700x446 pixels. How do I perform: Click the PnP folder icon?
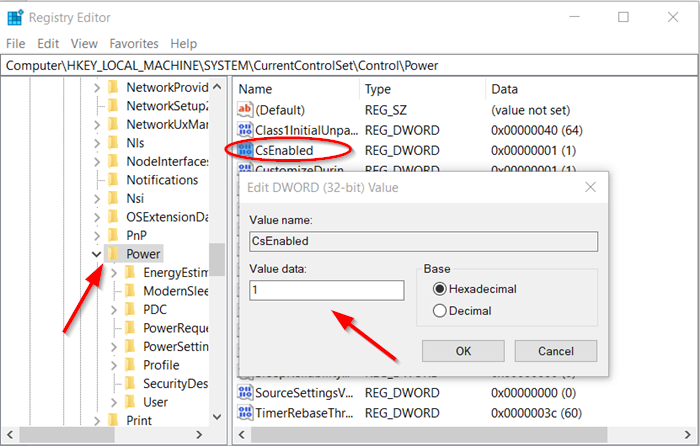click(114, 235)
